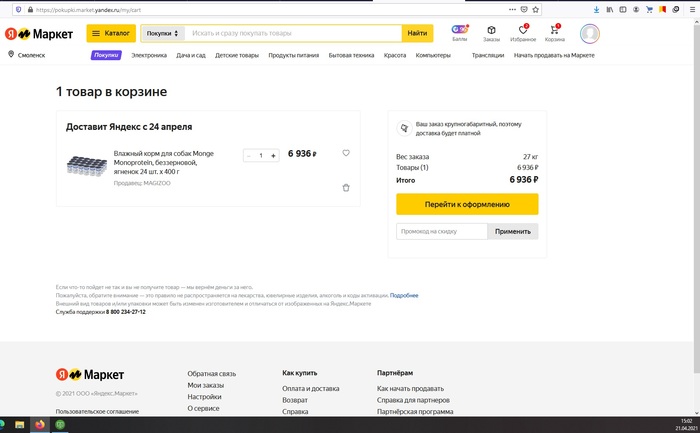Decrease item quantity with the minus button
This screenshot has height=433, width=700.
click(x=249, y=156)
